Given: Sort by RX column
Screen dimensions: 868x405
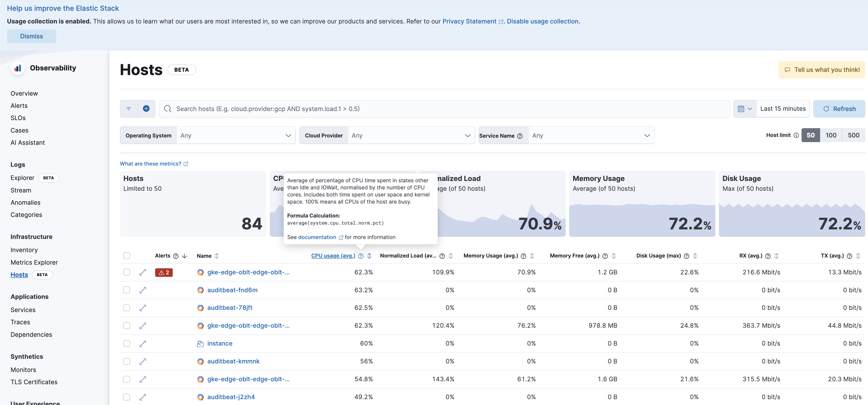Looking at the screenshot, I should (x=776, y=256).
